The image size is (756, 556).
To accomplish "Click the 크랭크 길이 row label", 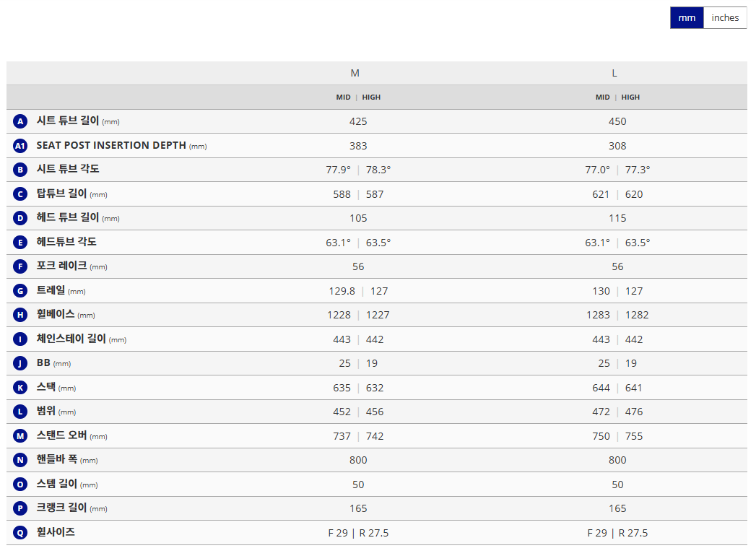I will click(x=61, y=508).
